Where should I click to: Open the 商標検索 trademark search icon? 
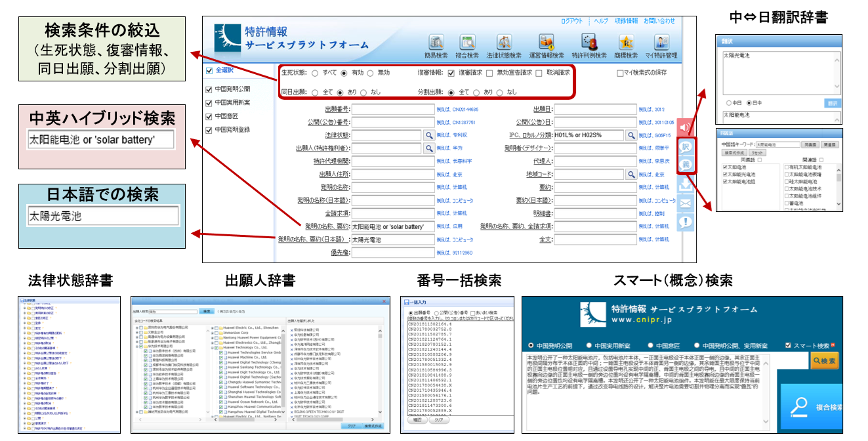626,42
